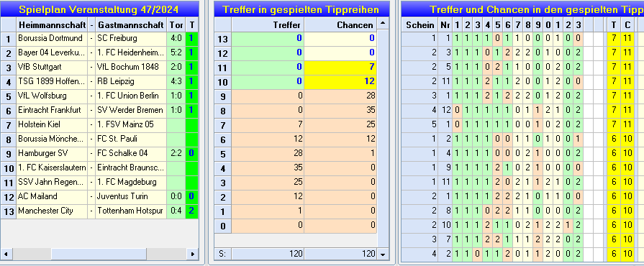
Task: Select the VfL Bochum 1848 cell
Action: (x=132, y=68)
